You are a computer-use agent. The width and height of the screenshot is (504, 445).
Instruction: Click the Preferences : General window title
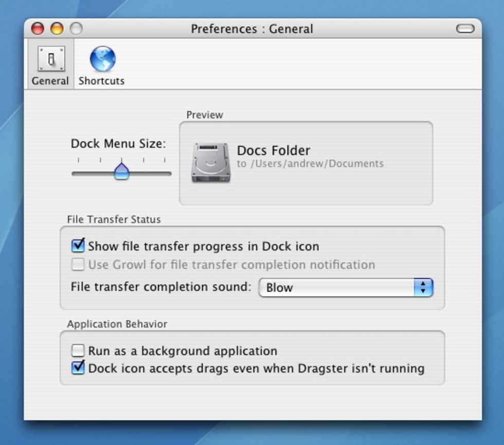[251, 29]
